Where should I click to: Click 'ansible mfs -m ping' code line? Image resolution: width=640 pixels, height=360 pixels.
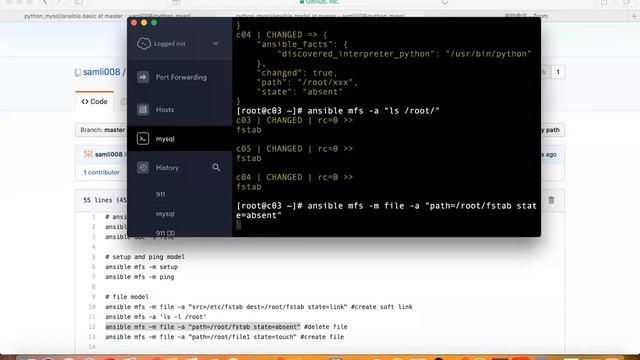(140, 277)
